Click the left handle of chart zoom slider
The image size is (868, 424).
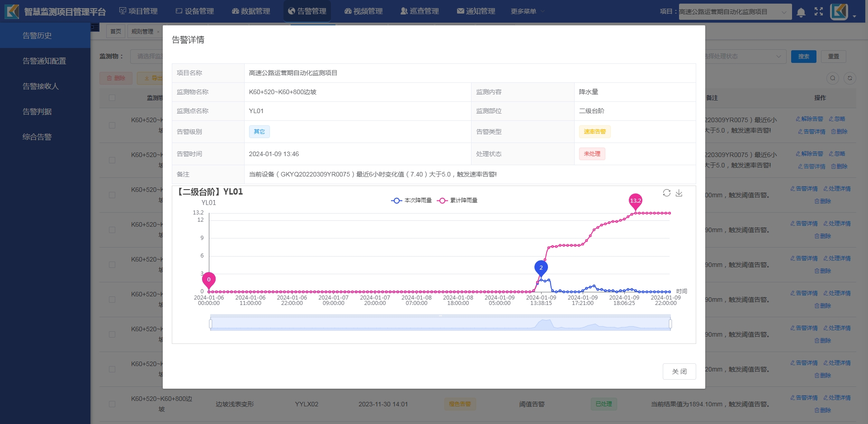211,324
